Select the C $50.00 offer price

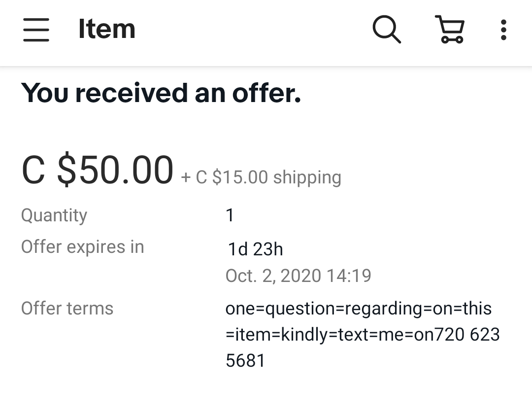98,170
